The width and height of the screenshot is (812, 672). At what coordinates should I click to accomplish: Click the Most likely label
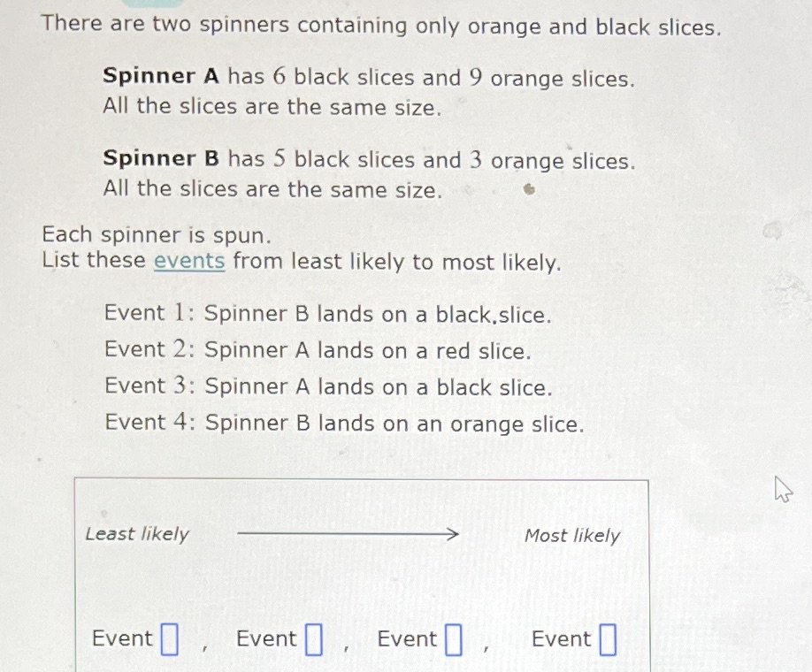pyautogui.click(x=572, y=535)
